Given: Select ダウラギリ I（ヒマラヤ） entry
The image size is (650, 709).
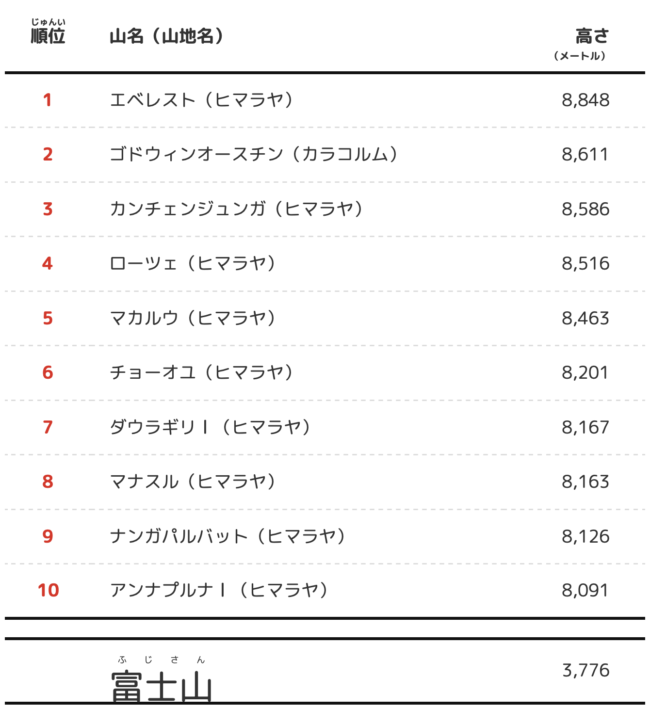Looking at the screenshot, I should (x=210, y=427).
